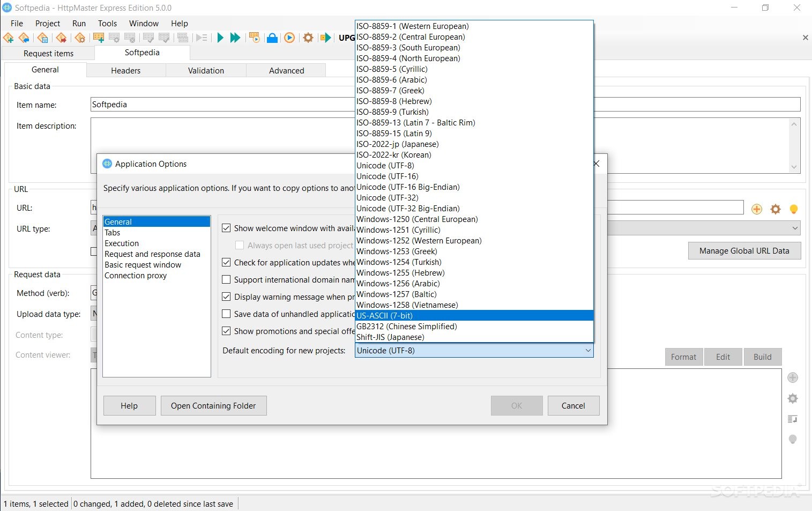Viewport: 812px width, 511px height.
Task: Click the export project icon with red arrow
Action: point(61,38)
